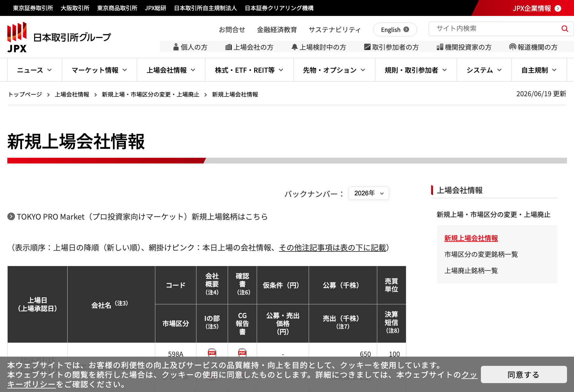Agree to cookies with 同意する
The width and height of the screenshot is (574, 392).
click(x=524, y=374)
